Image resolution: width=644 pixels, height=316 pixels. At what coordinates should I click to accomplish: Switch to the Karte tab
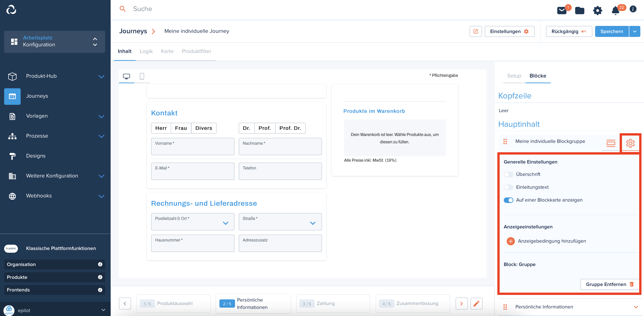167,51
